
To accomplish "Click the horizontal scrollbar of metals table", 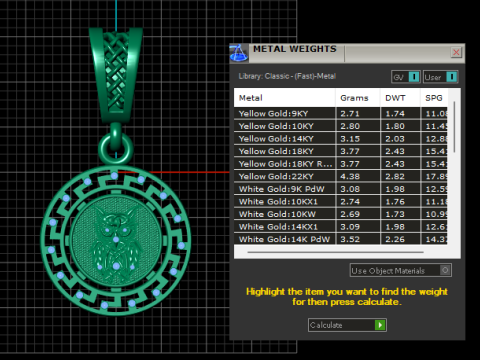I will (x=335, y=252).
